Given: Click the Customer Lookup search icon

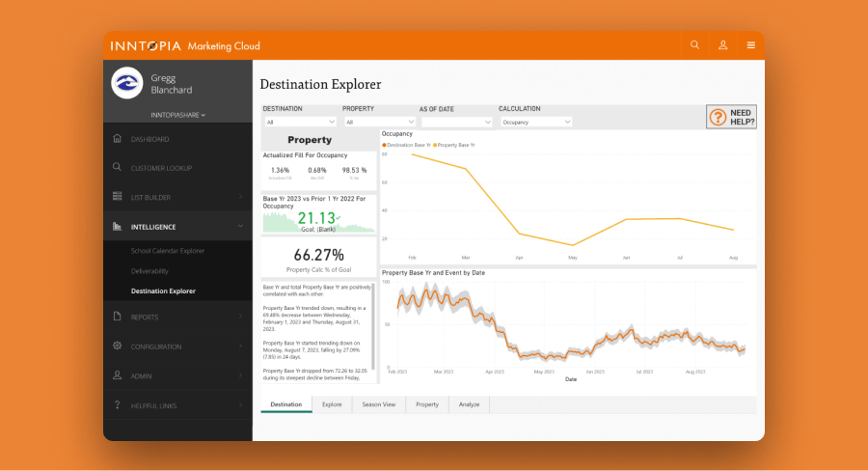Looking at the screenshot, I should tap(118, 168).
